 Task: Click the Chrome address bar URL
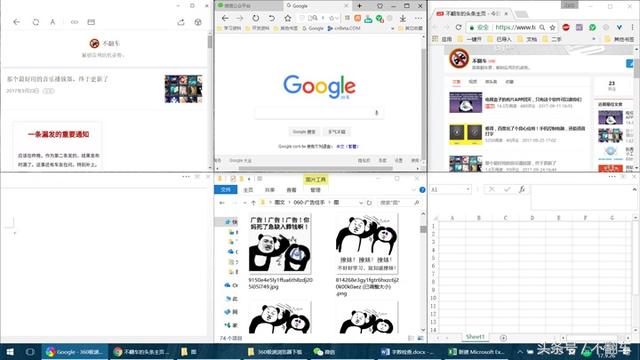515,27
